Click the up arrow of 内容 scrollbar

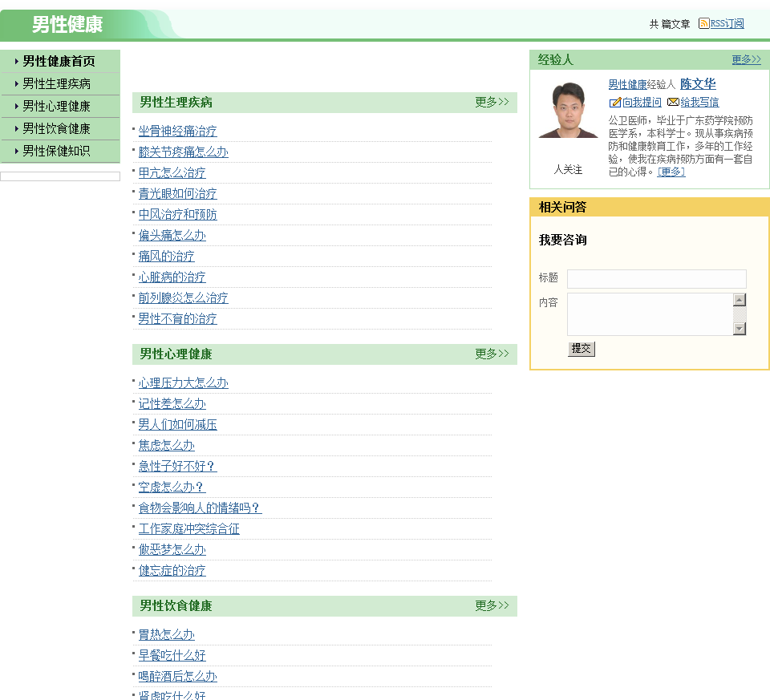pos(740,300)
